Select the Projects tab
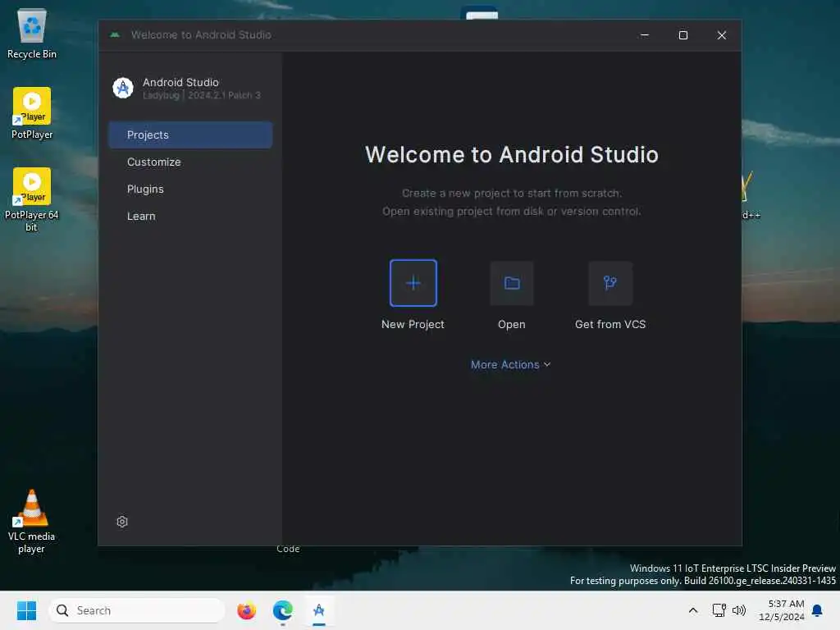This screenshot has height=630, width=840. [x=190, y=135]
